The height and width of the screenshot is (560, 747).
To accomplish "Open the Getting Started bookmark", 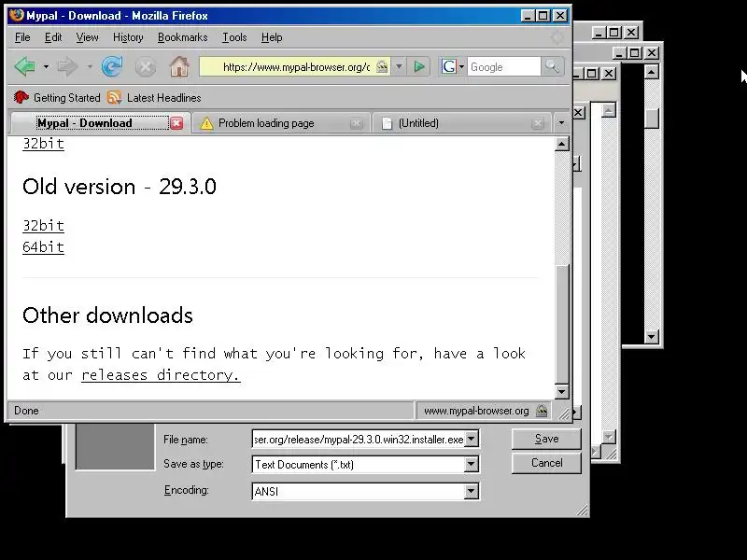I will tap(57, 98).
